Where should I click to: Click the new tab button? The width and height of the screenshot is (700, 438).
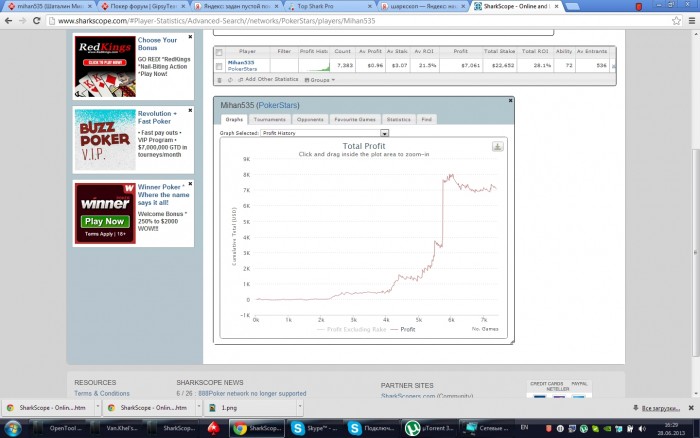click(x=572, y=6)
